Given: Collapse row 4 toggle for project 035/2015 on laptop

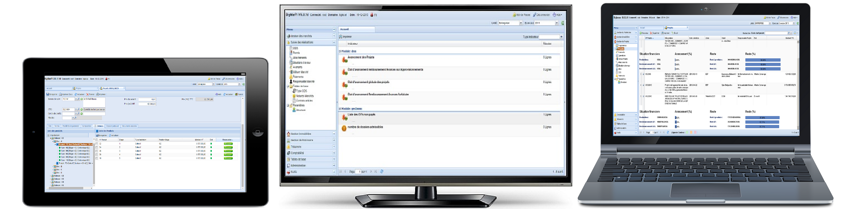Looking at the screenshot, I should [644, 85].
